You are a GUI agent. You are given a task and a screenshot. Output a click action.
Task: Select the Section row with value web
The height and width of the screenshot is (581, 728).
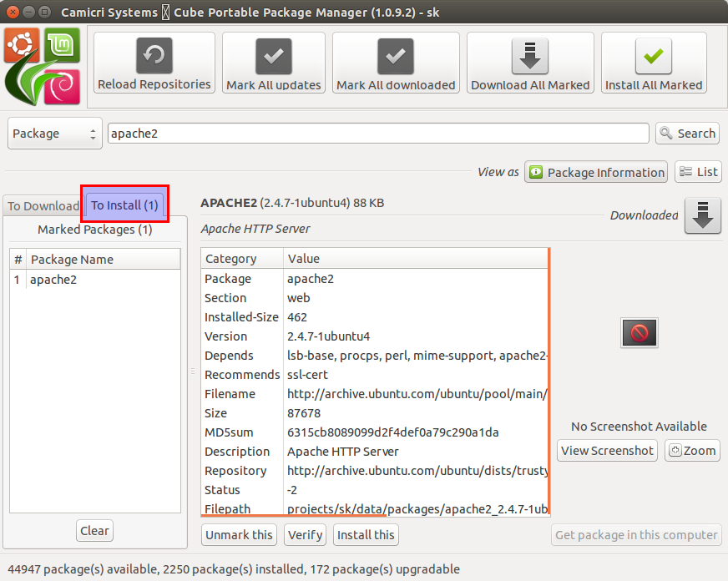click(x=375, y=298)
